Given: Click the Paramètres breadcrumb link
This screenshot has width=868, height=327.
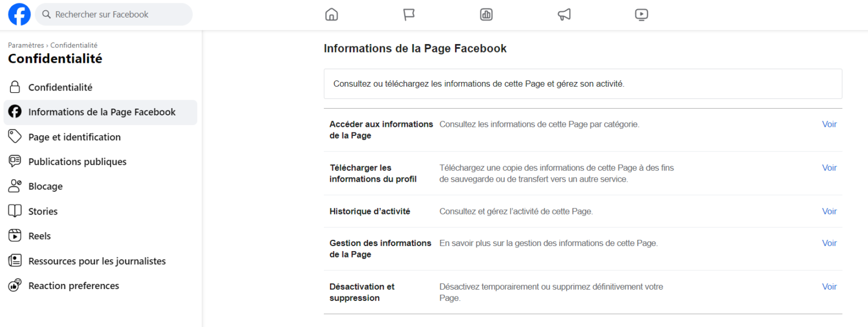Looking at the screenshot, I should point(27,45).
